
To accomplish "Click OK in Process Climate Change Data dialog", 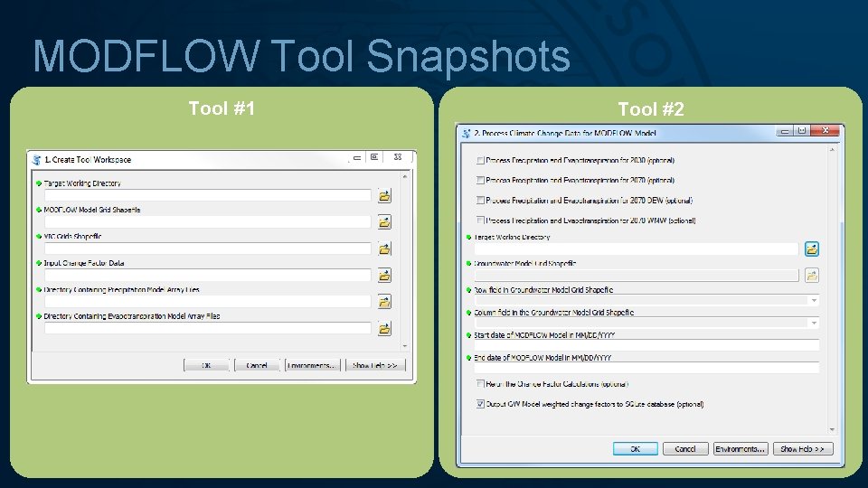I will pyautogui.click(x=635, y=449).
